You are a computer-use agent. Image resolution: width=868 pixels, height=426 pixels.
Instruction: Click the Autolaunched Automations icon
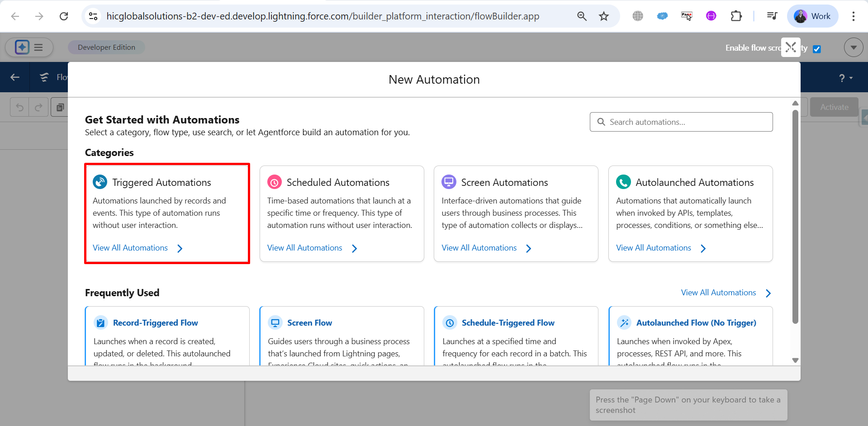click(x=623, y=182)
